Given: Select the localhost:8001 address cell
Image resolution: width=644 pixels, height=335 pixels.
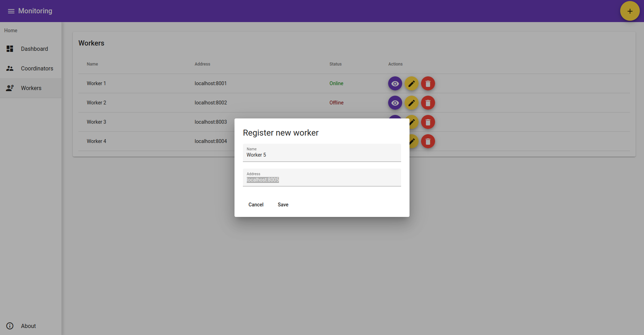Looking at the screenshot, I should click(211, 83).
